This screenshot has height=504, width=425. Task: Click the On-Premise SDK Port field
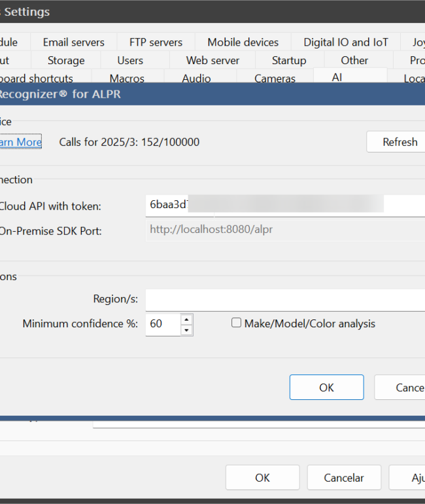click(x=285, y=230)
